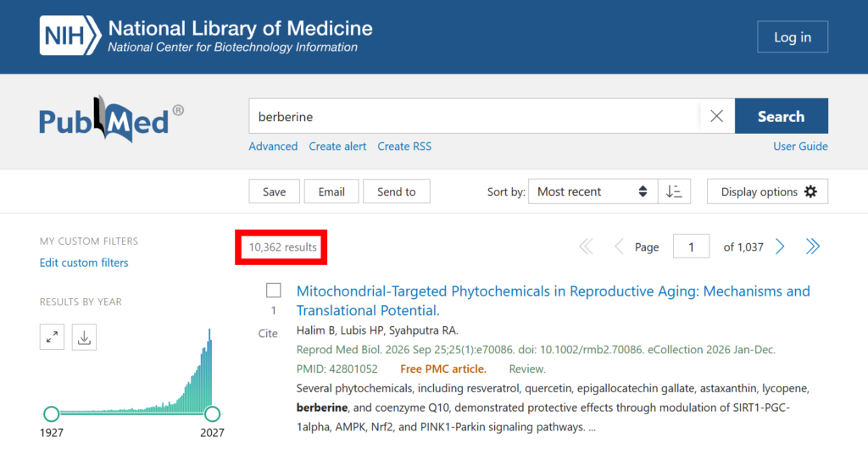Jump to the last results page
The height and width of the screenshot is (449, 868).
point(813,247)
